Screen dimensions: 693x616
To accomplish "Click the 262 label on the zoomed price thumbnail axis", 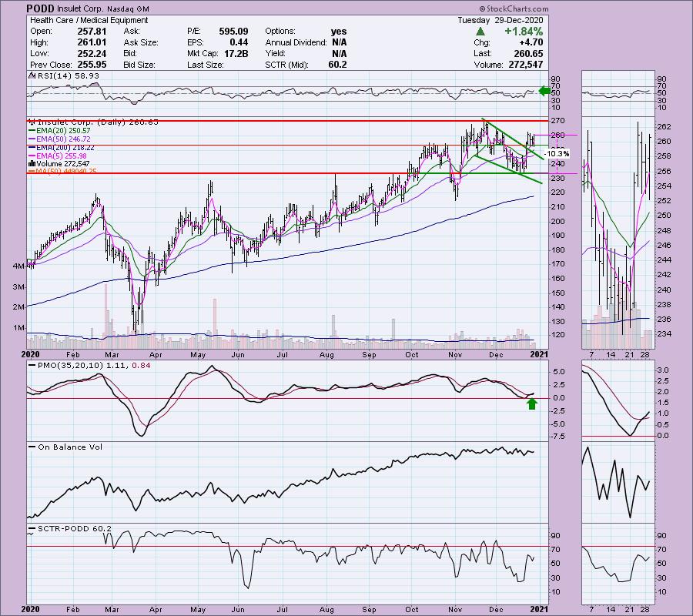I will [x=665, y=127].
